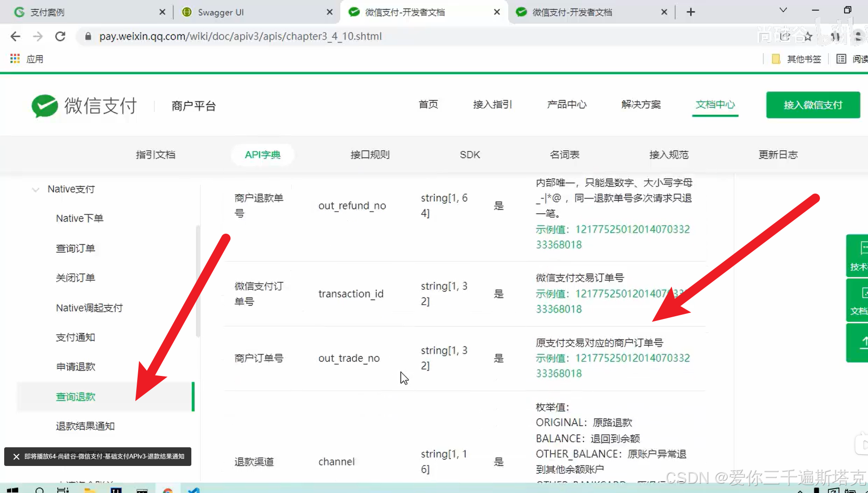This screenshot has height=493, width=868.
Task: Go forward in browser history
Action: (38, 36)
